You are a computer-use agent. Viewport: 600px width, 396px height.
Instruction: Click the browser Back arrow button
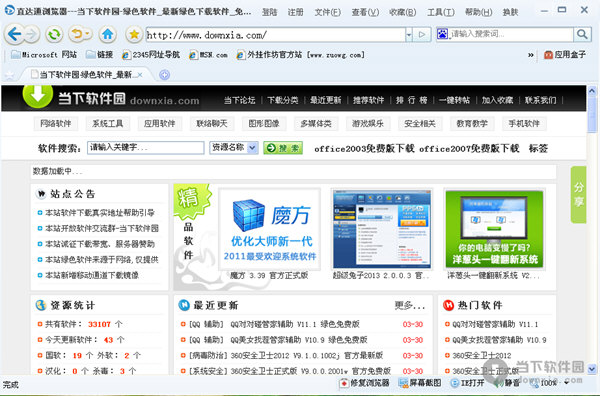pyautogui.click(x=14, y=34)
